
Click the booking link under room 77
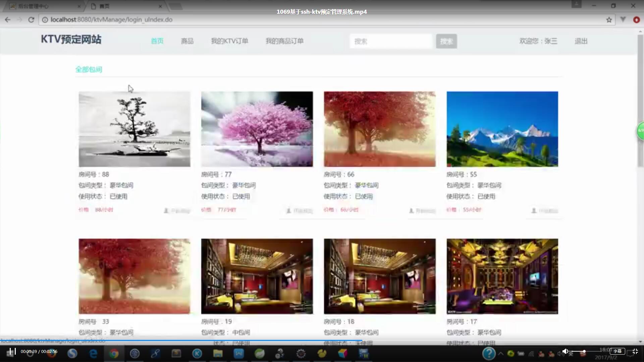[300, 211]
